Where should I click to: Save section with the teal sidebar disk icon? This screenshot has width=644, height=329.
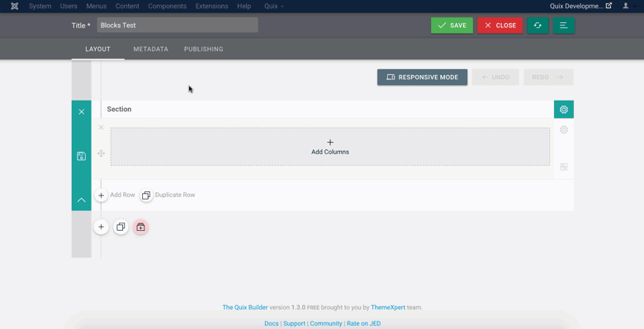coord(81,156)
